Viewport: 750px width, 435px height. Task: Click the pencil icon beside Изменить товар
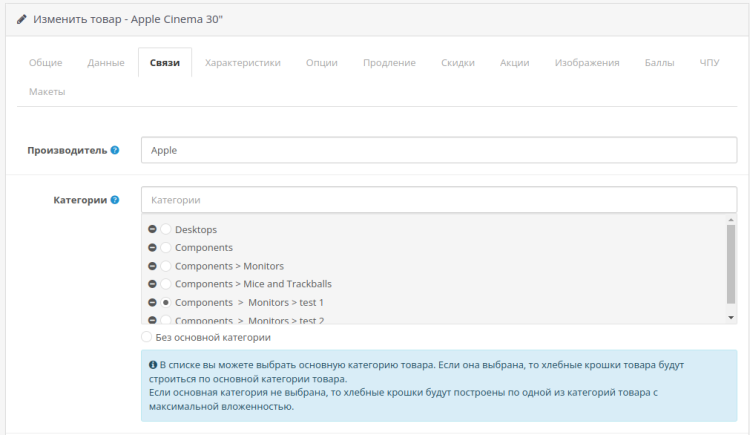tap(22, 19)
